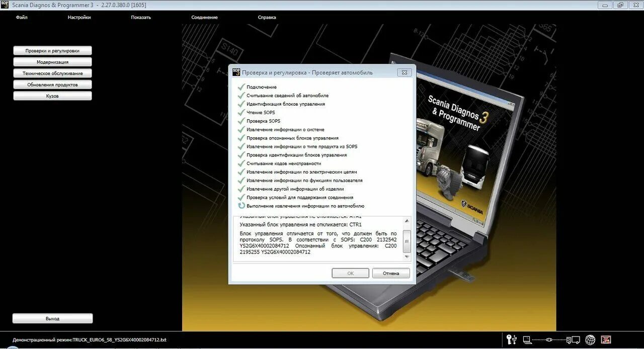Click text Проверка идентификации блоков управления
The height and width of the screenshot is (349, 644).
click(296, 155)
